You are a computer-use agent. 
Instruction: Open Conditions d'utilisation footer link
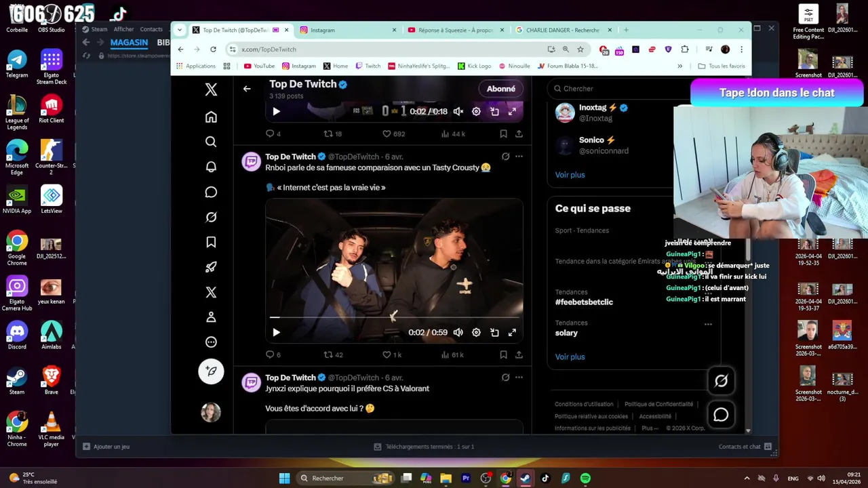point(584,405)
